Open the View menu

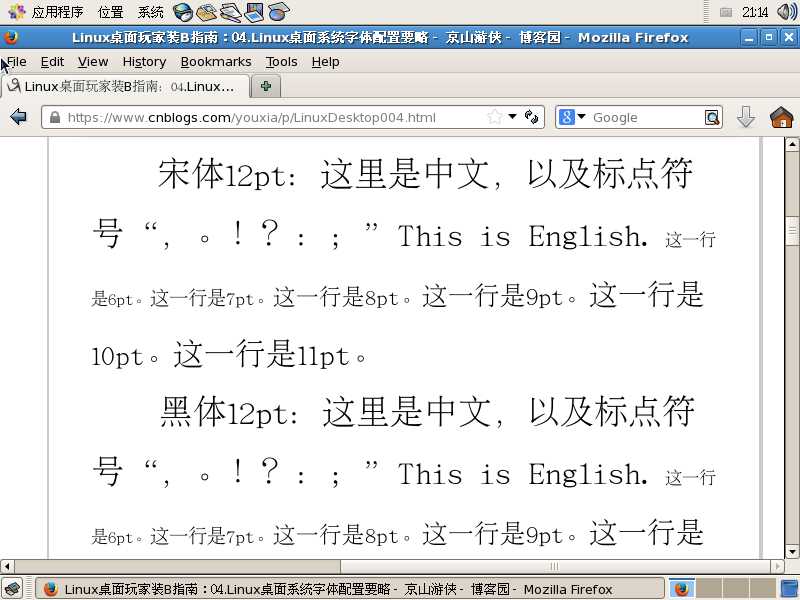93,62
